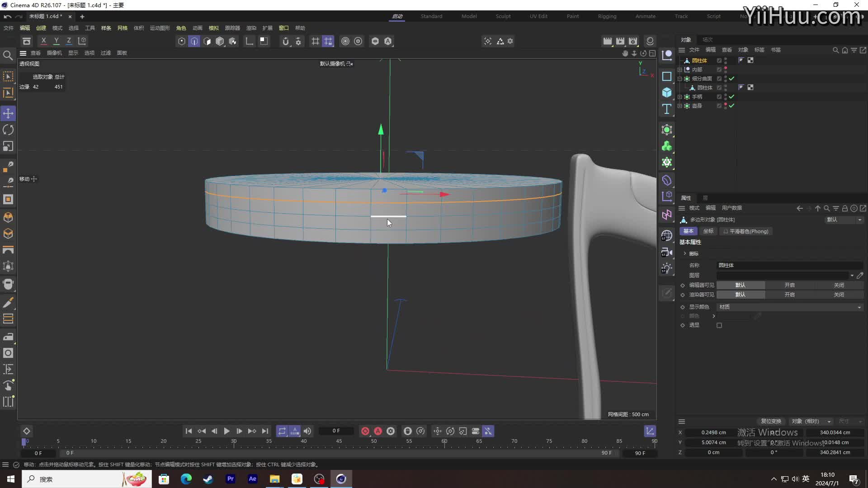Disable the 手柄 green checkmark
The width and height of the screenshot is (868, 488).
731,97
